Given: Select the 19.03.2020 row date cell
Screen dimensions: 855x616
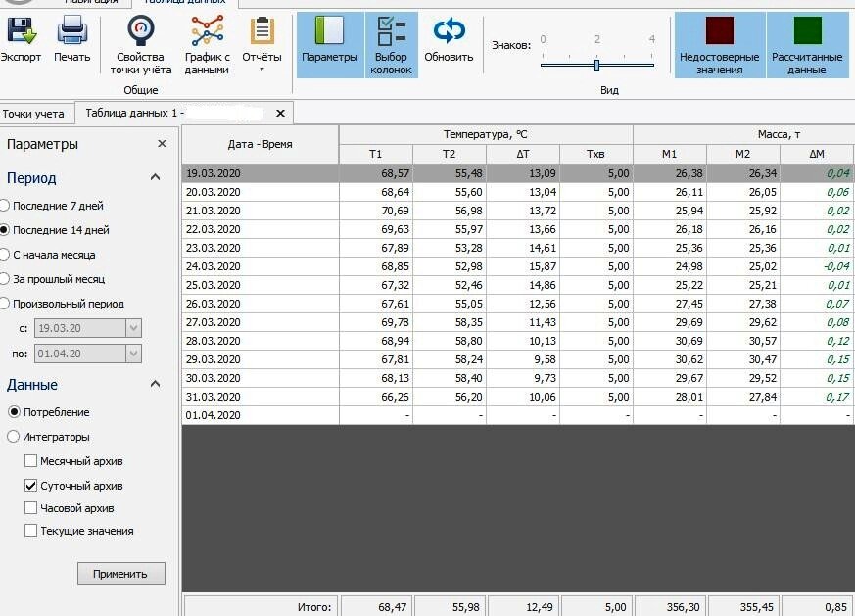Looking at the screenshot, I should 261,173.
